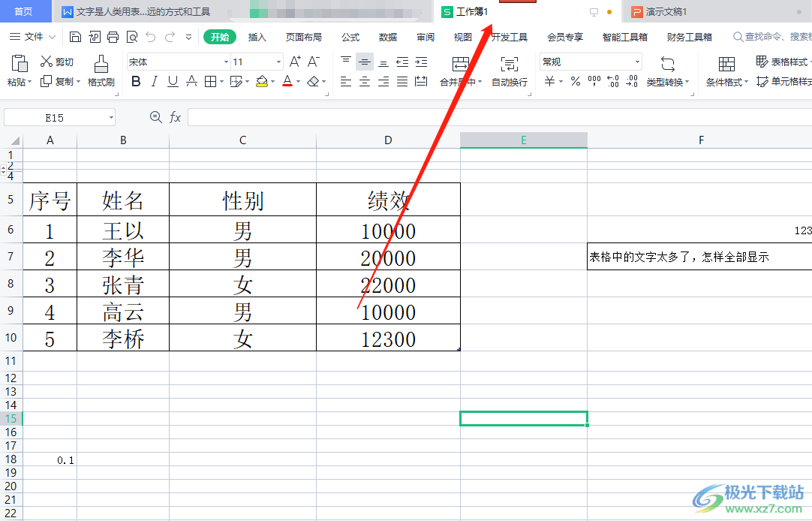Viewport: 812px width, 521px height.
Task: Open the Type Conversion icon
Action: click(x=668, y=65)
